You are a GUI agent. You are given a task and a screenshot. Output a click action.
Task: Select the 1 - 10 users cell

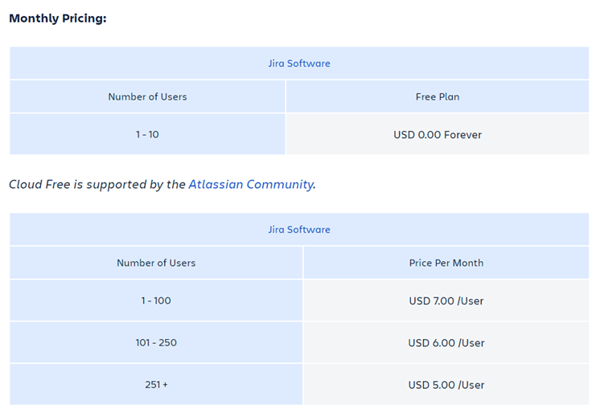click(147, 134)
